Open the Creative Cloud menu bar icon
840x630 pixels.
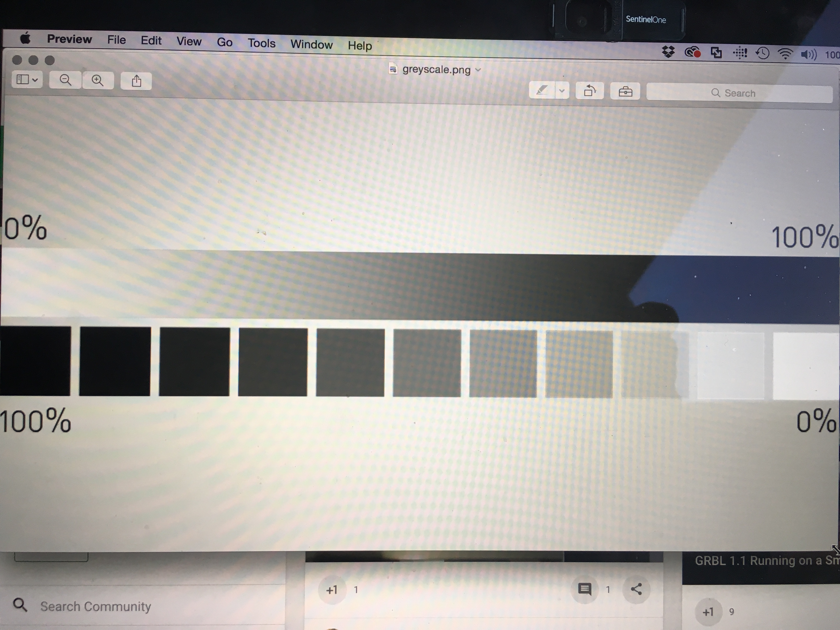tap(693, 52)
